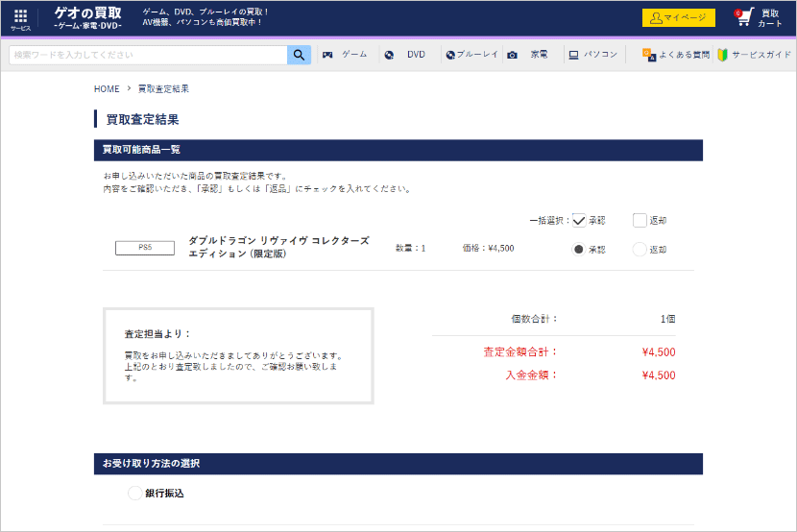This screenshot has height=532, width=797.
Task: Open the パソコン category
Action: click(600, 55)
